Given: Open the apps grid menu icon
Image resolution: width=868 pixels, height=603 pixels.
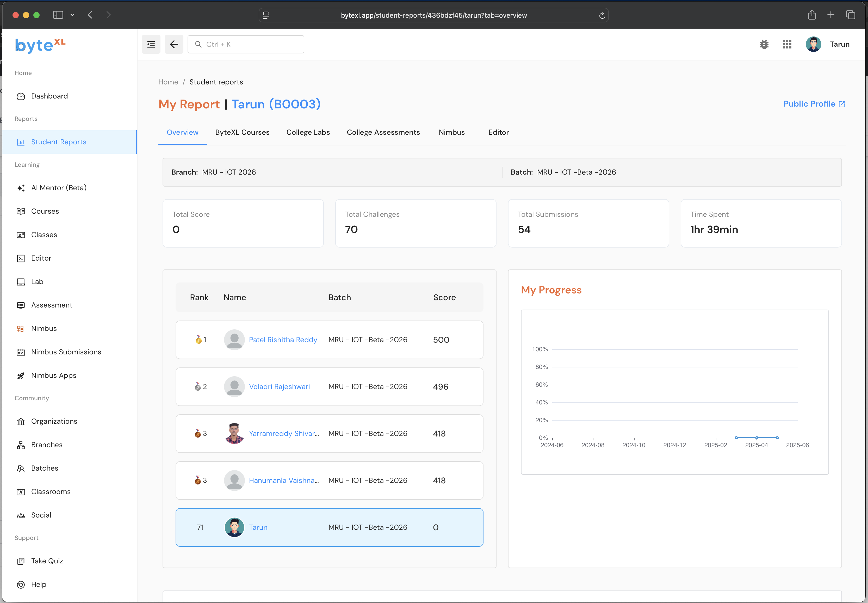Looking at the screenshot, I should (787, 45).
